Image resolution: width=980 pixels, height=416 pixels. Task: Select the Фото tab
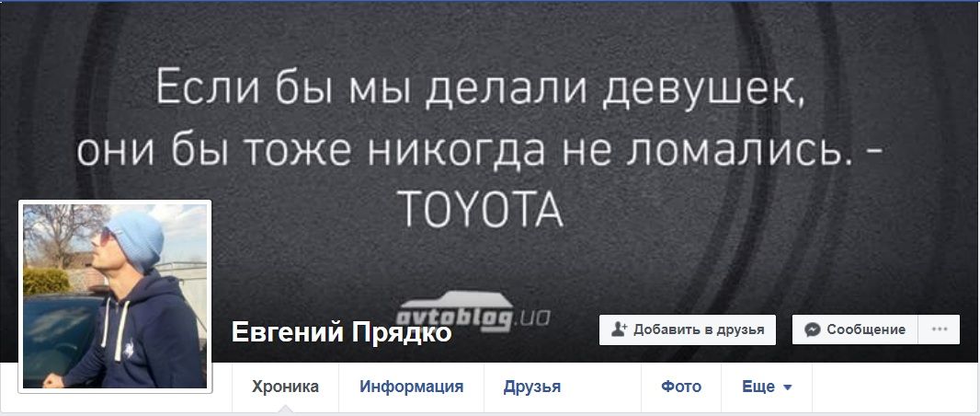coord(681,387)
